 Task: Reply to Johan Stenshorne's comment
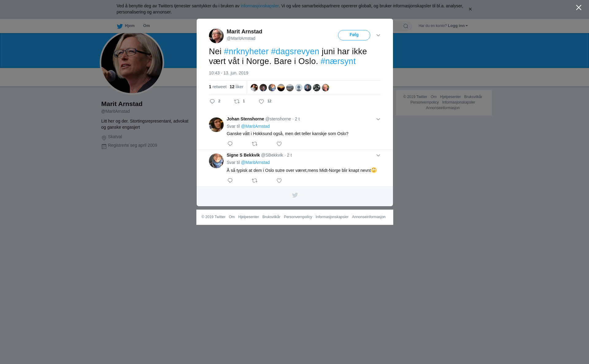click(230, 144)
